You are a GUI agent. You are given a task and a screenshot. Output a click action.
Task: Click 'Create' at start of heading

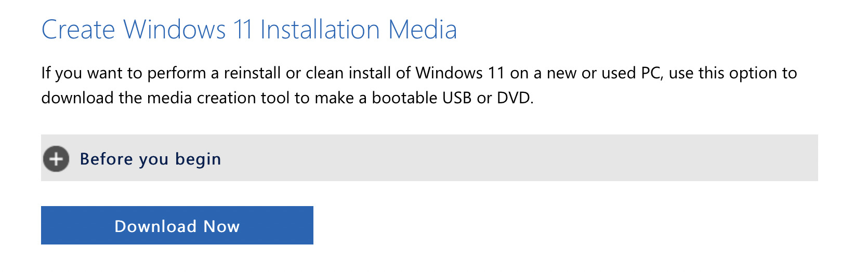78,30
